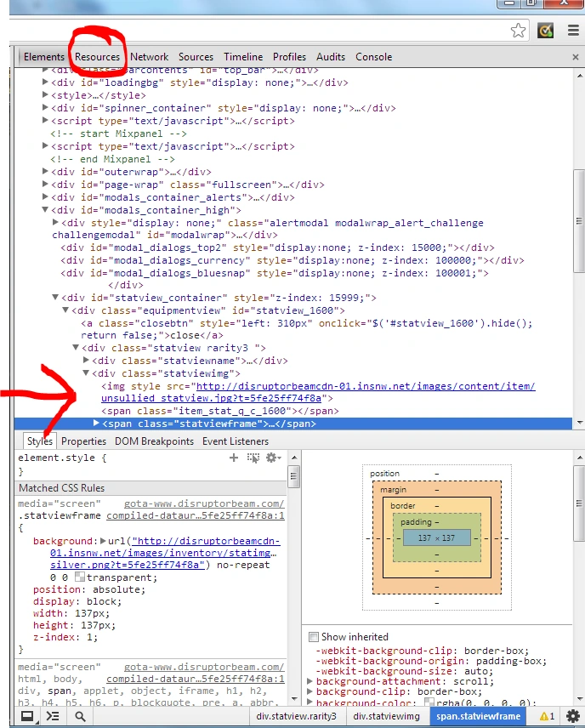This screenshot has width=585, height=728.
Task: Open DevTools settings gear at bottom right
Action: click(573, 715)
